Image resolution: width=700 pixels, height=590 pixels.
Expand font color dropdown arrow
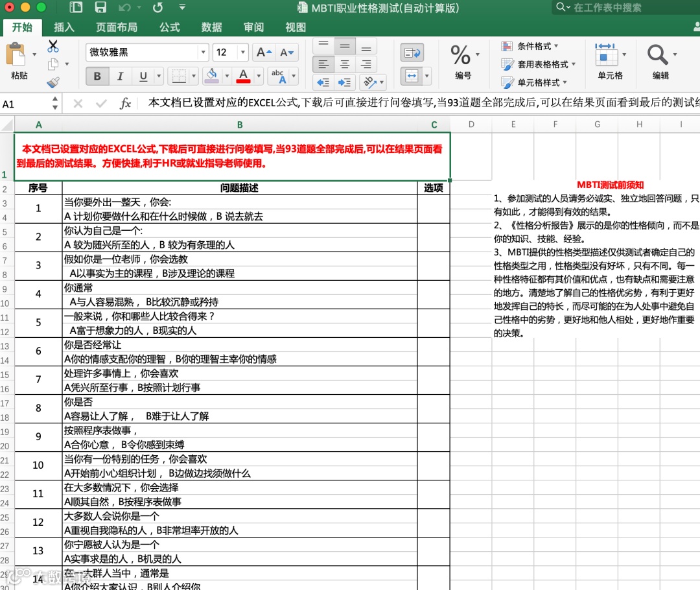click(259, 77)
